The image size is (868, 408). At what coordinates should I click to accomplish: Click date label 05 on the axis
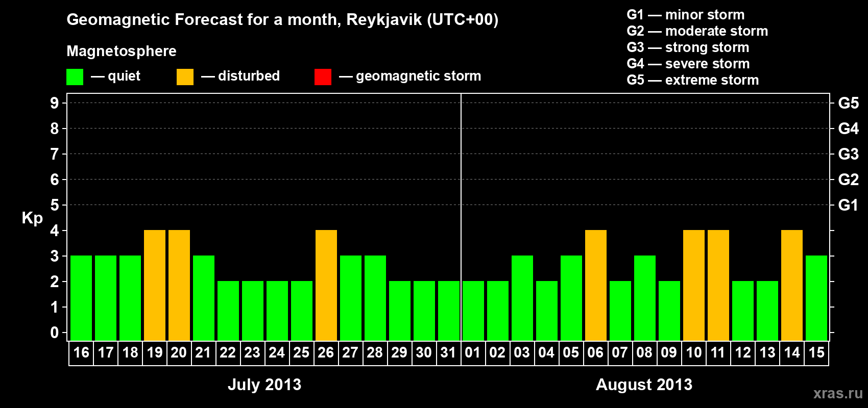[571, 352]
